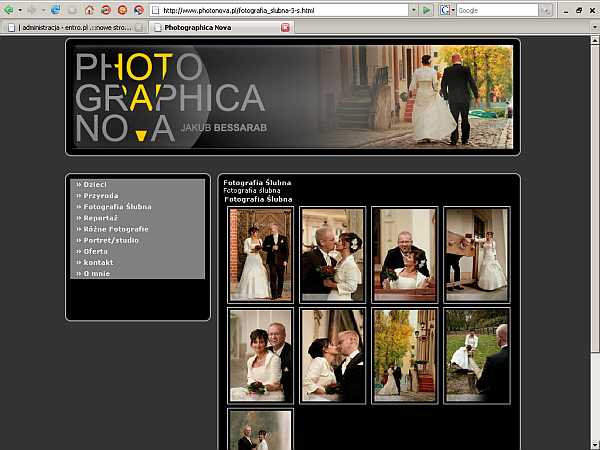This screenshot has height=450, width=600.
Task: Go to the kontakt page
Action: (x=98, y=262)
